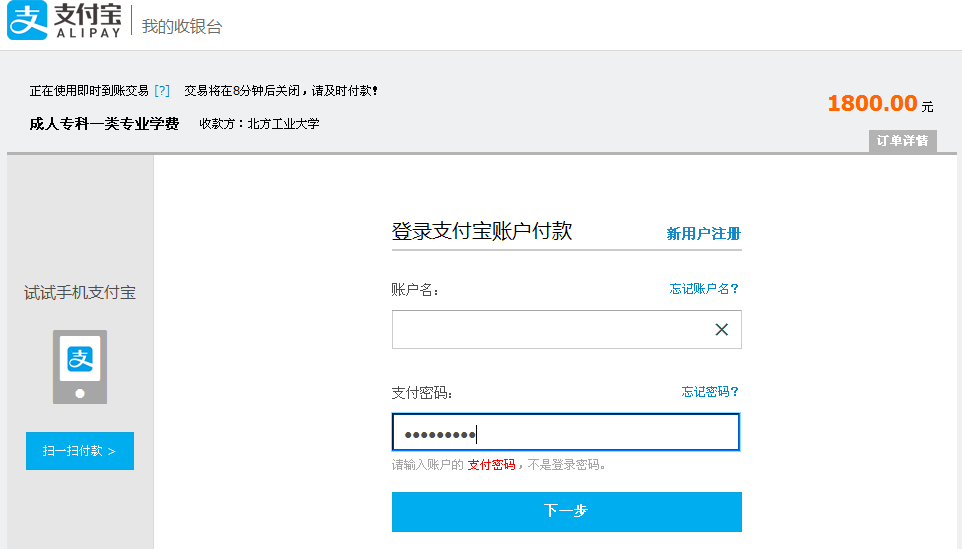Viewport: 962px width, 549px height.
Task: Click the 账户名: field label
Action: point(415,290)
